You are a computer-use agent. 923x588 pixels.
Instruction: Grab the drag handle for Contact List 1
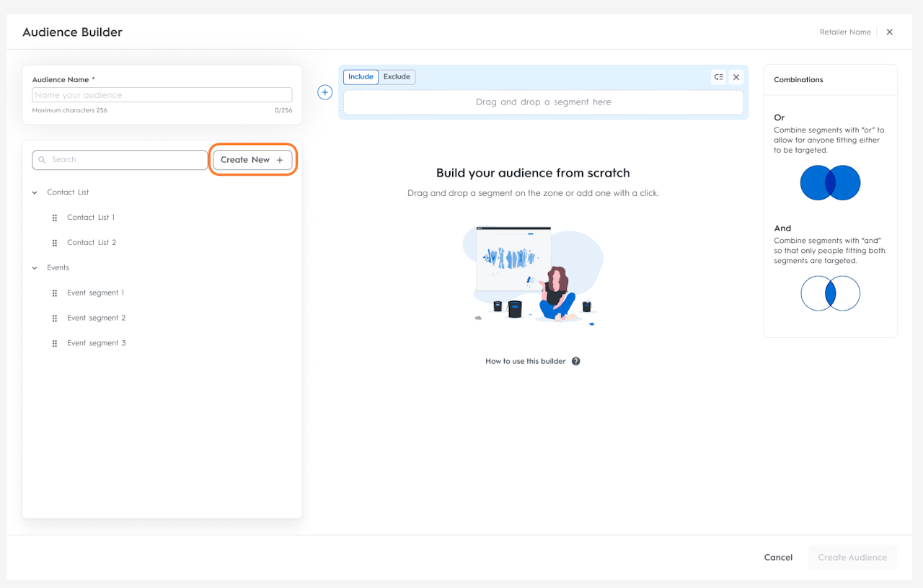pos(55,218)
